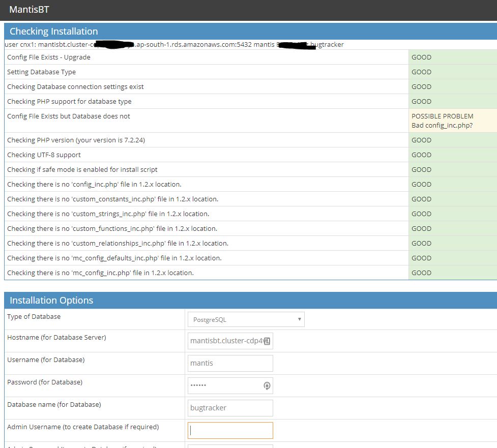Click the Password for Database field

(224, 385)
